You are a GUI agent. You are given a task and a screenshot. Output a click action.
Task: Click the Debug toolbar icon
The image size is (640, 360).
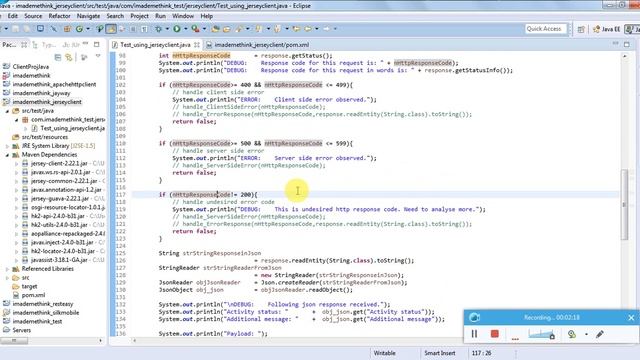coord(158,29)
